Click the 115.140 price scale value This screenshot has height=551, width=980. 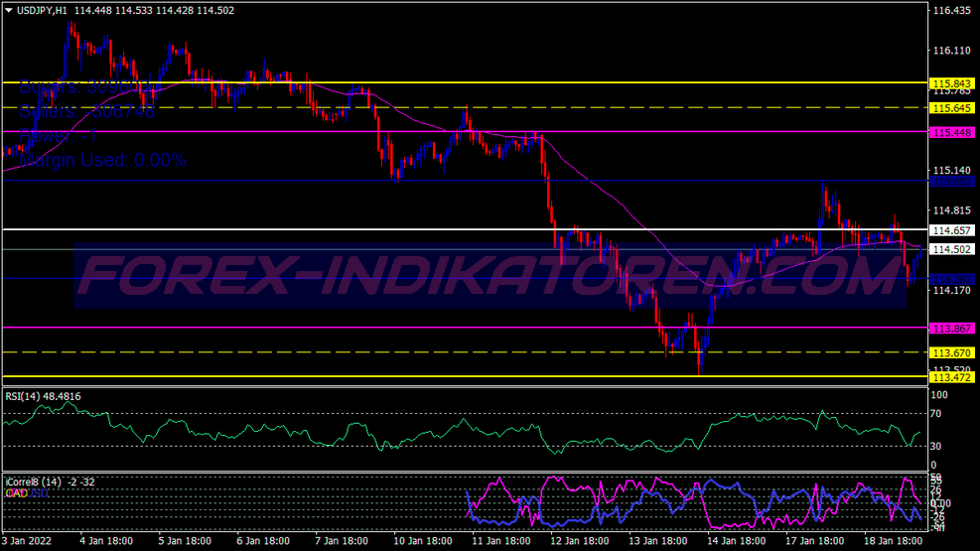pyautogui.click(x=952, y=171)
